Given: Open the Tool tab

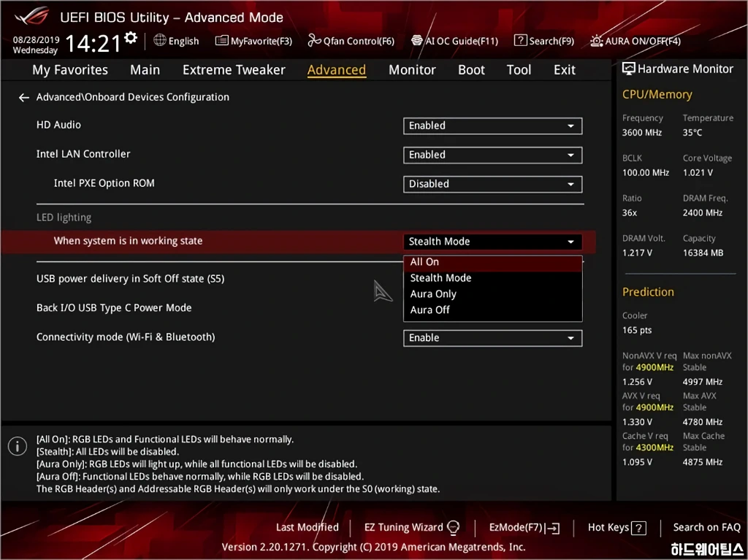Looking at the screenshot, I should pyautogui.click(x=519, y=70).
